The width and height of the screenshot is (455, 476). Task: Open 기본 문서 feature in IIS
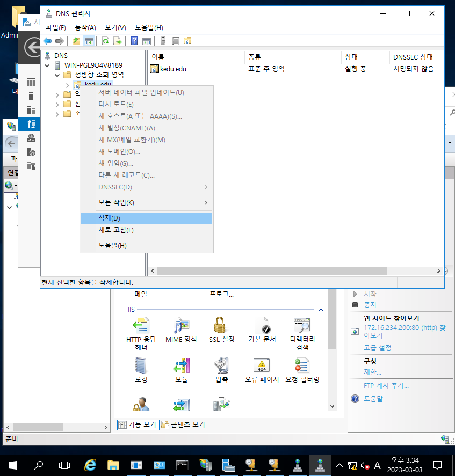pos(262,329)
